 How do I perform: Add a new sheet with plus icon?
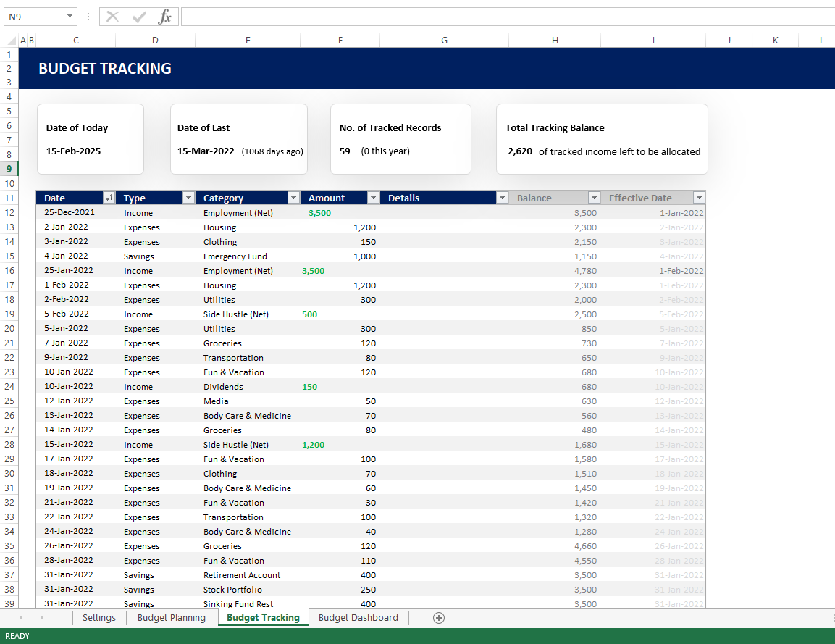438,618
